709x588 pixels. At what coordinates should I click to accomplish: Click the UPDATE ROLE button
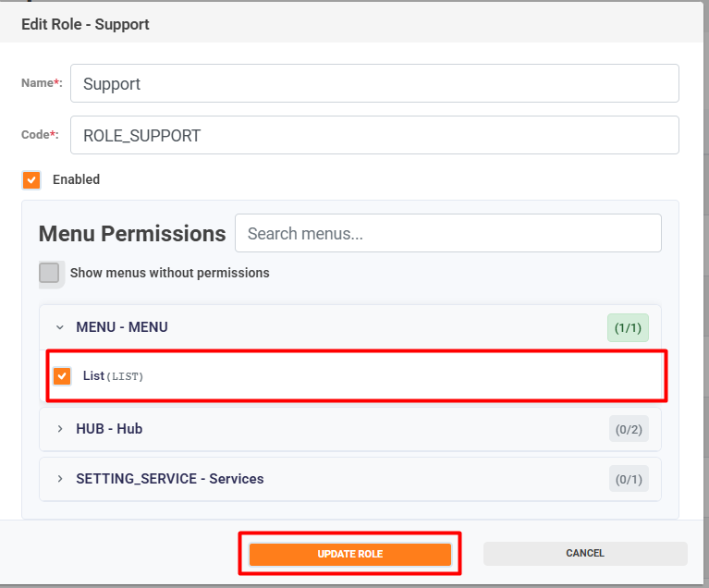tap(349, 554)
